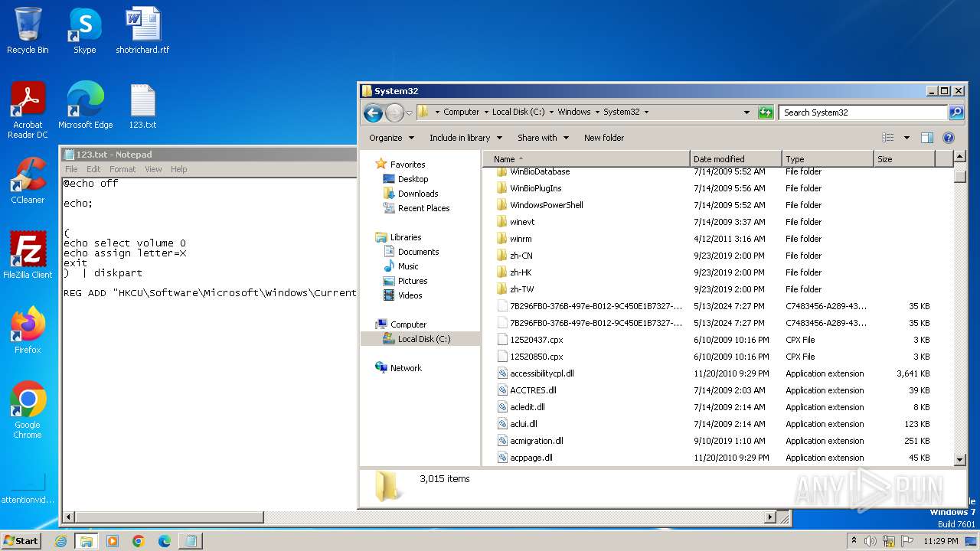980x551 pixels.
Task: Open Organize dropdown menu
Action: (391, 138)
